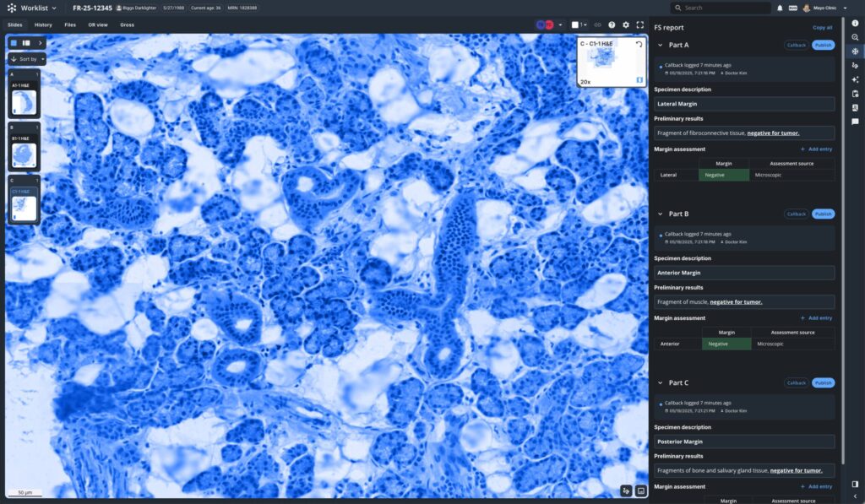Open the Worklist dropdown menu
Image resolution: width=865 pixels, height=504 pixels.
[38, 8]
